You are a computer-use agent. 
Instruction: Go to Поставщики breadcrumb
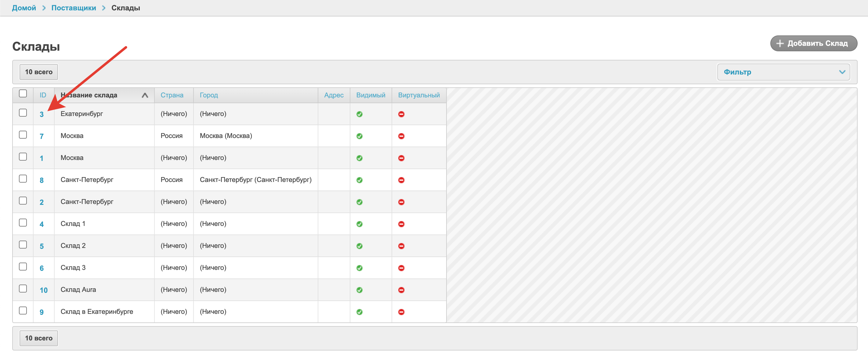tap(74, 8)
